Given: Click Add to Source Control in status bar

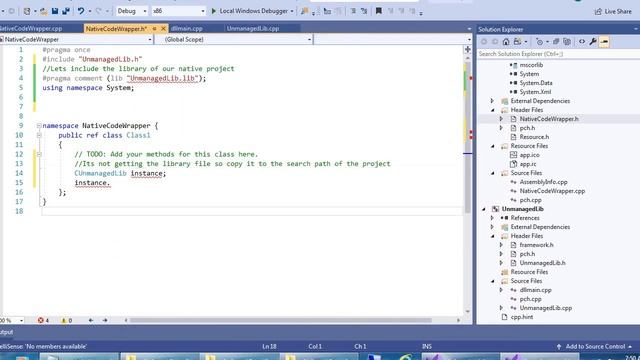Looking at the screenshot, I should (x=595, y=347).
